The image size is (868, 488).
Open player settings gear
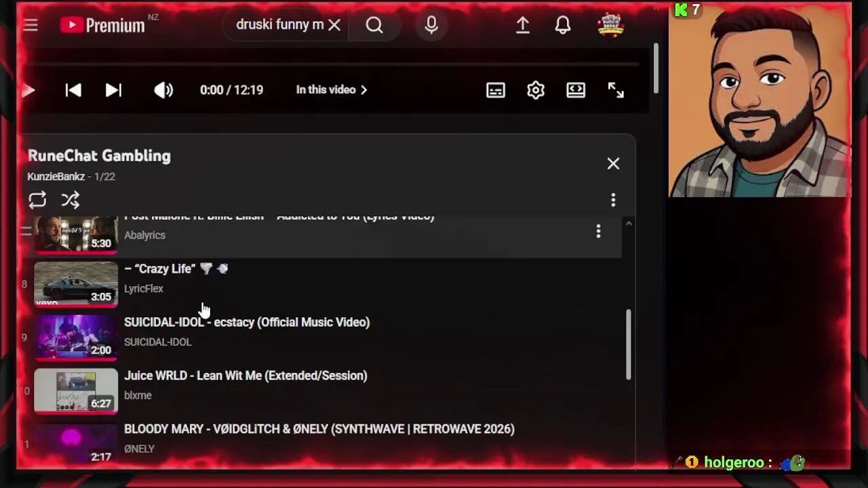point(536,90)
